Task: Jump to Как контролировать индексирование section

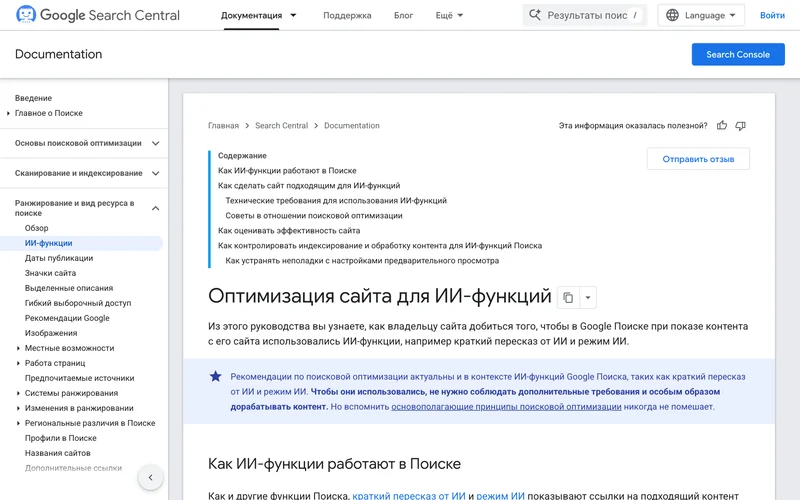Action: click(x=380, y=246)
